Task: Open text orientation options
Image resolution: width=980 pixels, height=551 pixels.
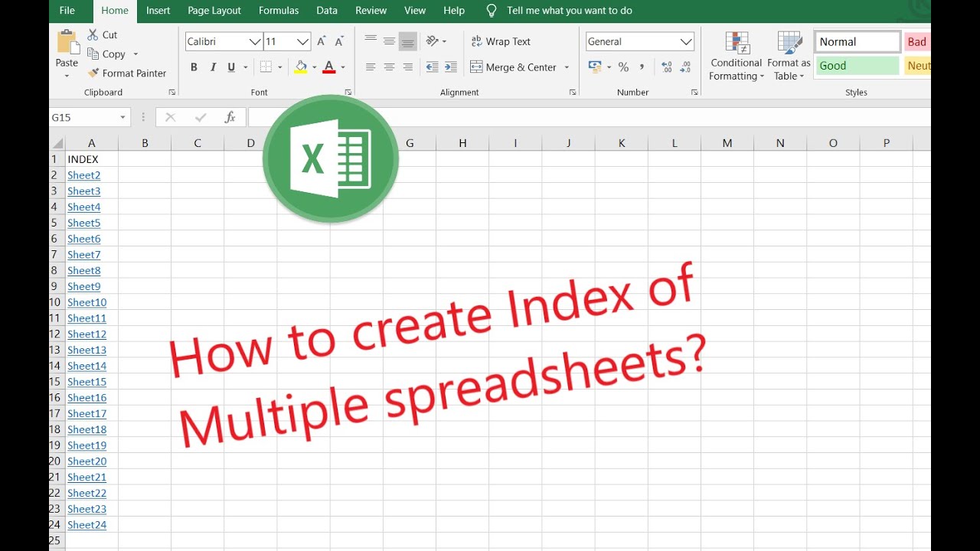Action: 436,41
